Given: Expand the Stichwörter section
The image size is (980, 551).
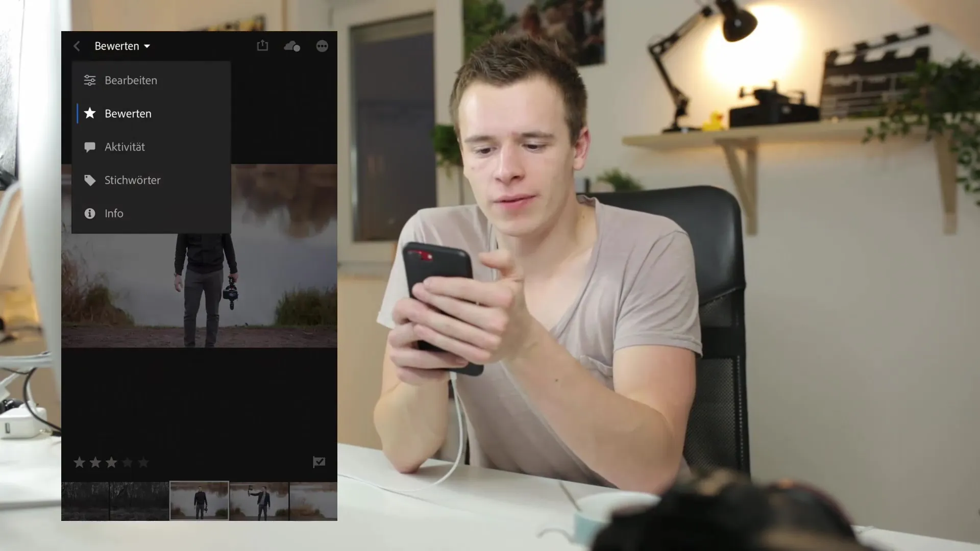Looking at the screenshot, I should click(132, 180).
